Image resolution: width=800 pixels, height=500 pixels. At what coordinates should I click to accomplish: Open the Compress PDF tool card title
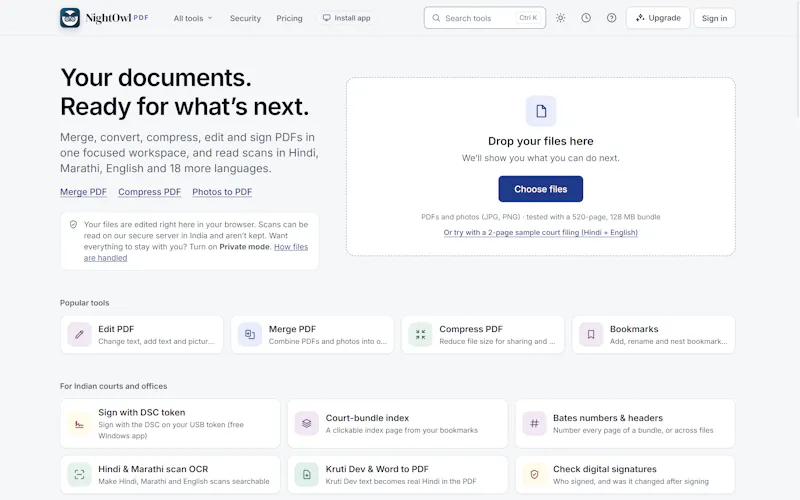(x=471, y=329)
